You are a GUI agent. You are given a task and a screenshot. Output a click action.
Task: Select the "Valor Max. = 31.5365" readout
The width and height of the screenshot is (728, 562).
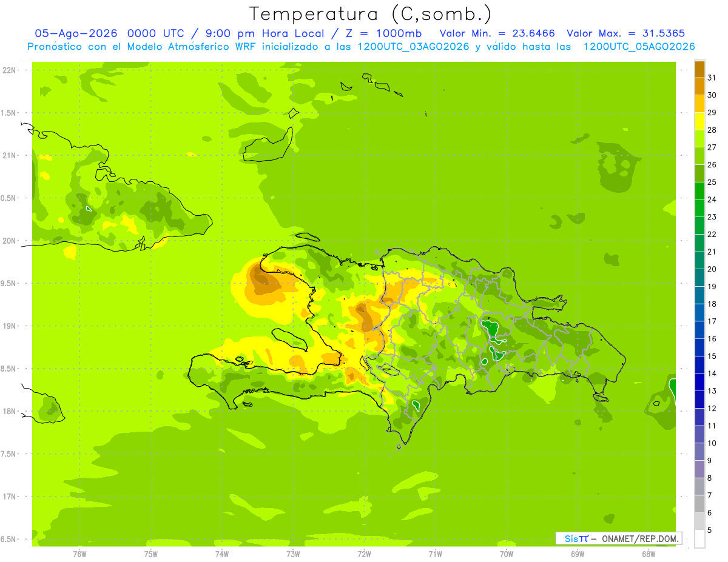[626, 33]
